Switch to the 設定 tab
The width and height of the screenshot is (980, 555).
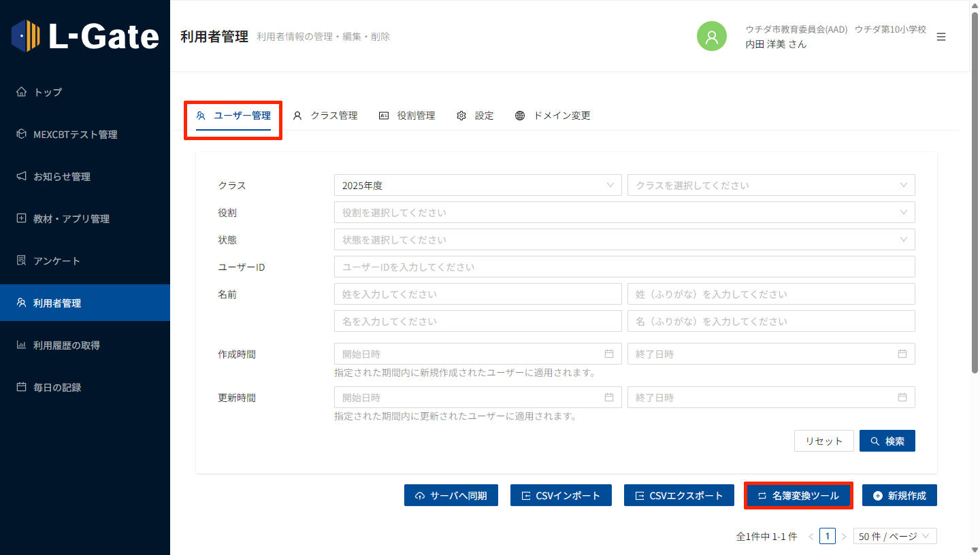point(475,116)
